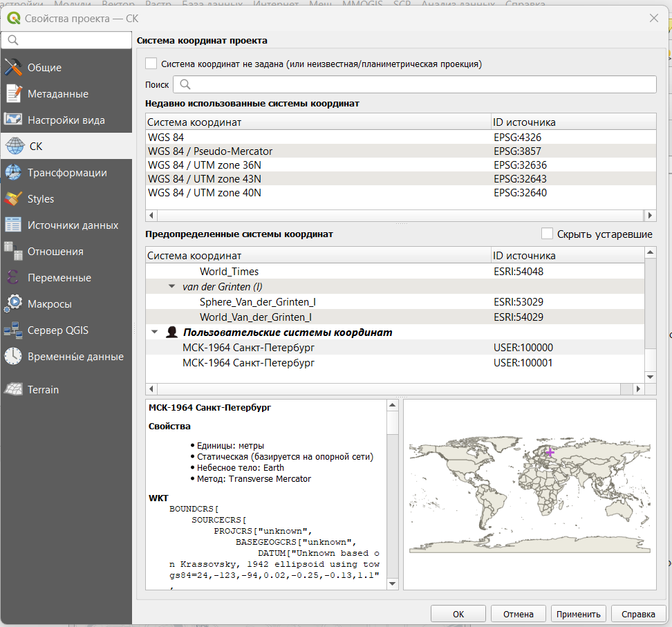This screenshot has width=672, height=627.
Task: Select МСК-1964 Санкт-Петербург USER:100001 row
Action: [x=395, y=362]
